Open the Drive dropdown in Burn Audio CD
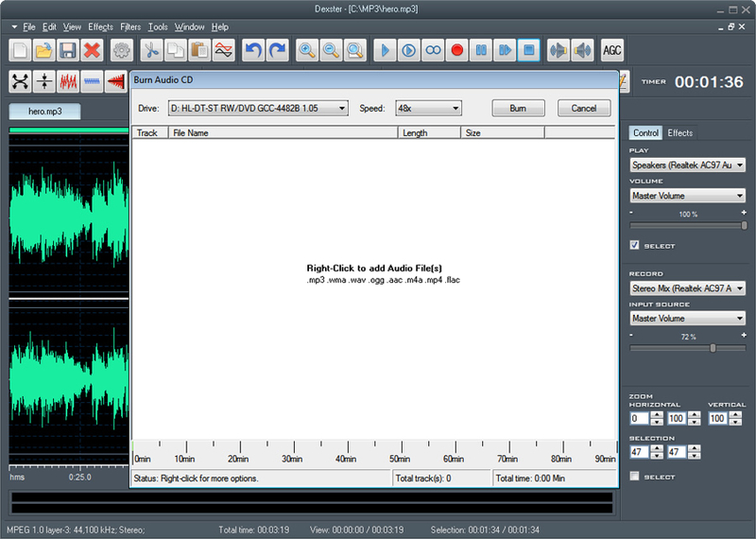Viewport: 756px width, 539px height. (258, 108)
